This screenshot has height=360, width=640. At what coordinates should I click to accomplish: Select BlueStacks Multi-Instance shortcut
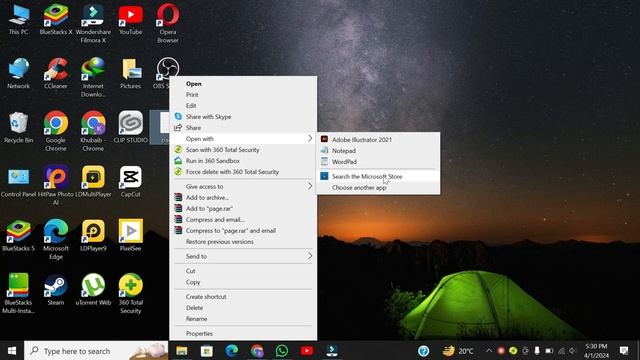[x=18, y=294]
